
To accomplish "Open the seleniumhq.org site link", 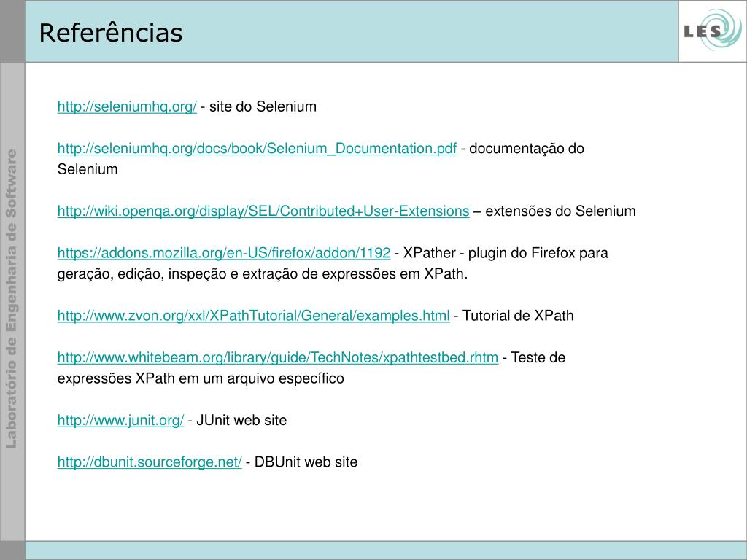I will click(x=127, y=106).
